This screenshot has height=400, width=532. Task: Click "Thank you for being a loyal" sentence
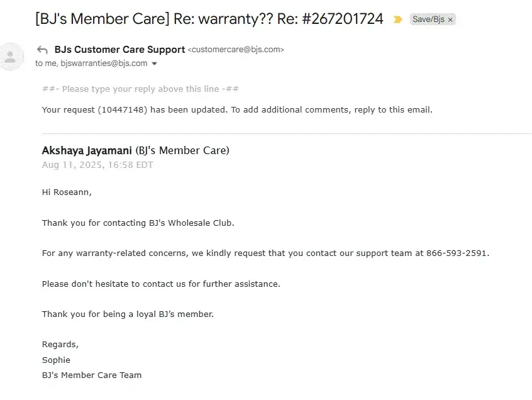pyautogui.click(x=128, y=314)
